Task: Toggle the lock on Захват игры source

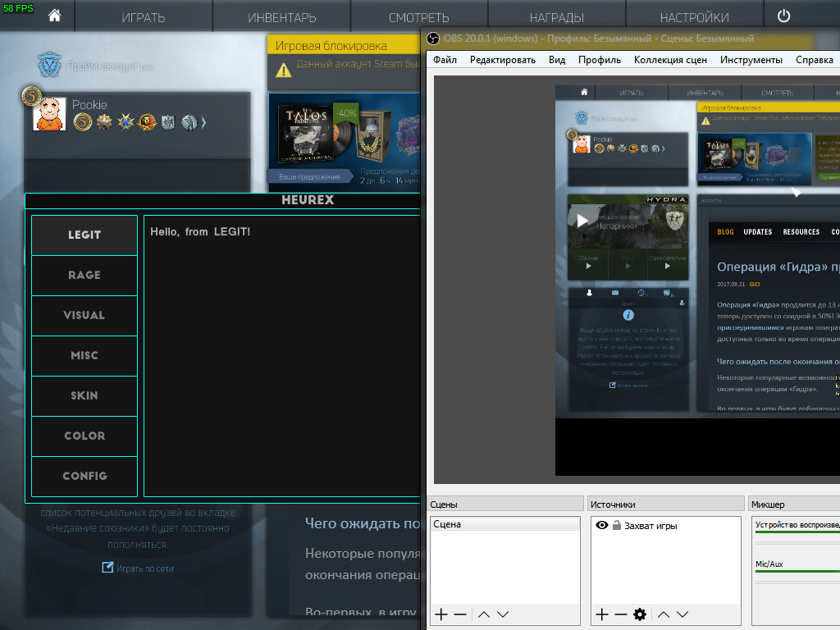Action: click(616, 525)
